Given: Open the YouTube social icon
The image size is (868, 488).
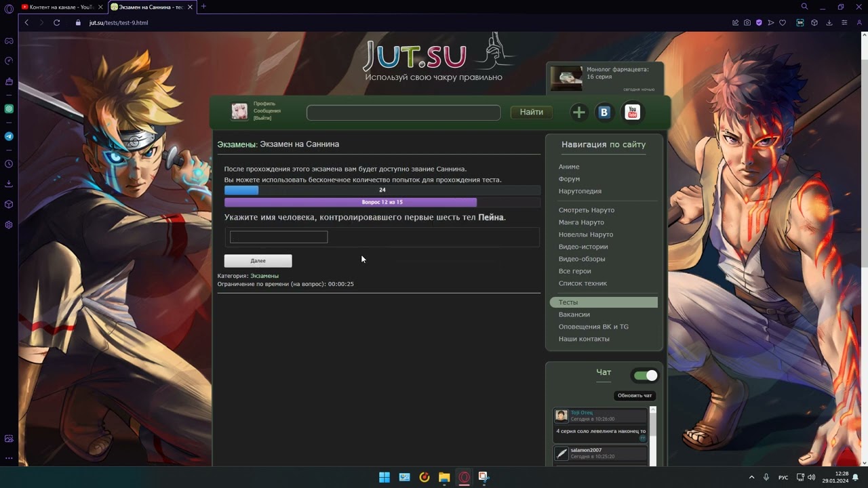Looking at the screenshot, I should click(x=632, y=112).
